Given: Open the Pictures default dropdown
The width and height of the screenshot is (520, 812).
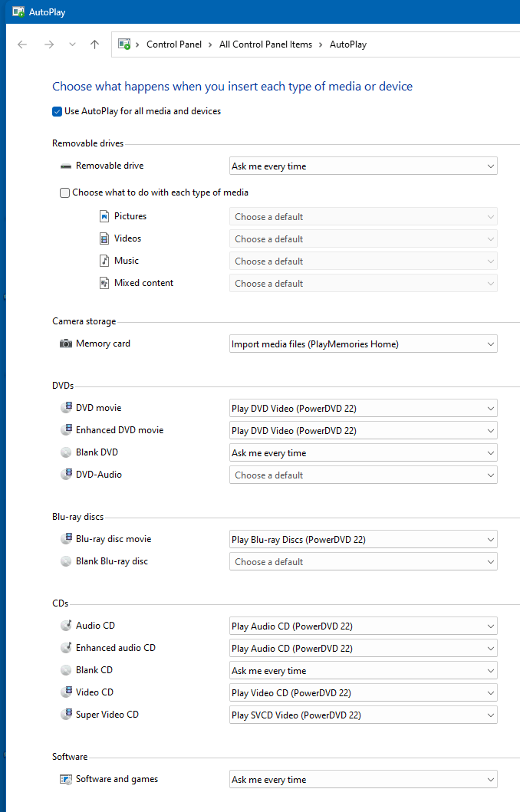Looking at the screenshot, I should [363, 216].
